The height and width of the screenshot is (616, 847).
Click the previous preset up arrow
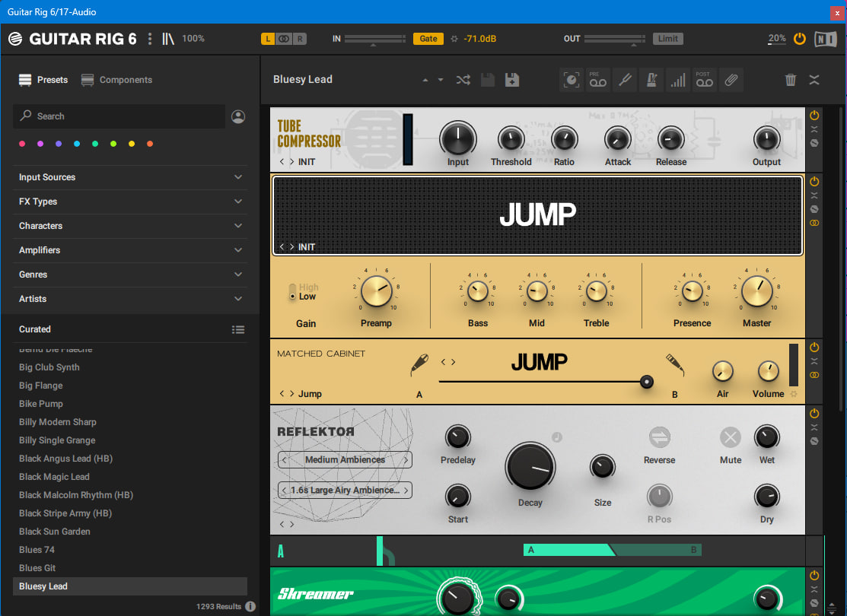[x=425, y=80]
